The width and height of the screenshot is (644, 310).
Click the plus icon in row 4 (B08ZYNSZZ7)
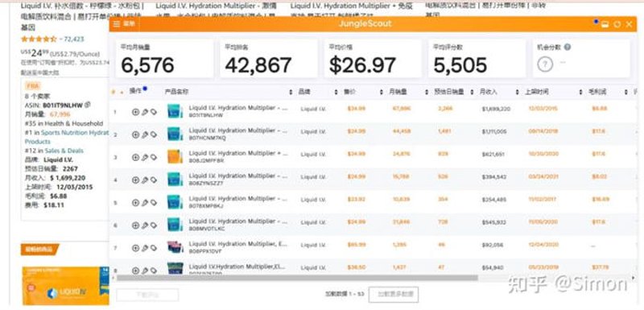135,180
